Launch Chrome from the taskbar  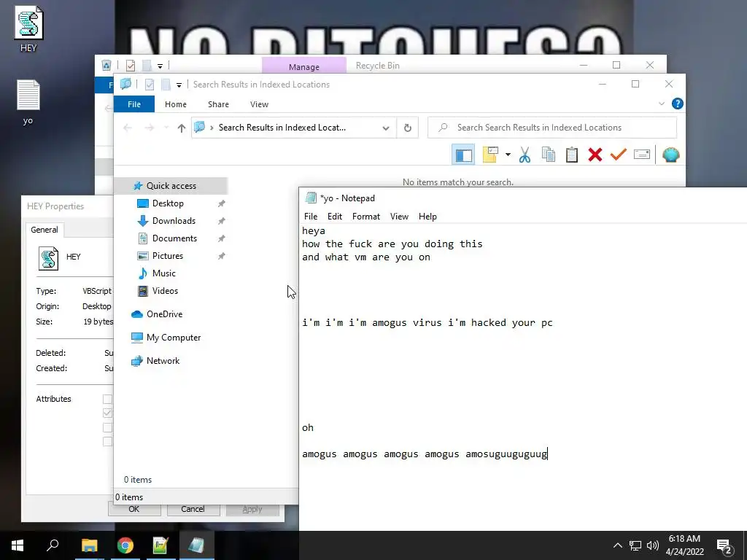tap(125, 545)
